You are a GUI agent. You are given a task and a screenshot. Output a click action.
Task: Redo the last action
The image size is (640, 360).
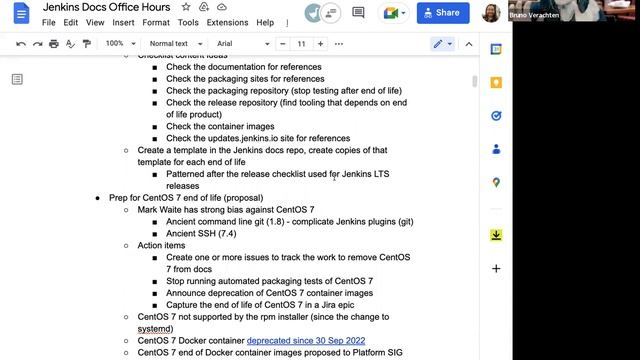[38, 44]
